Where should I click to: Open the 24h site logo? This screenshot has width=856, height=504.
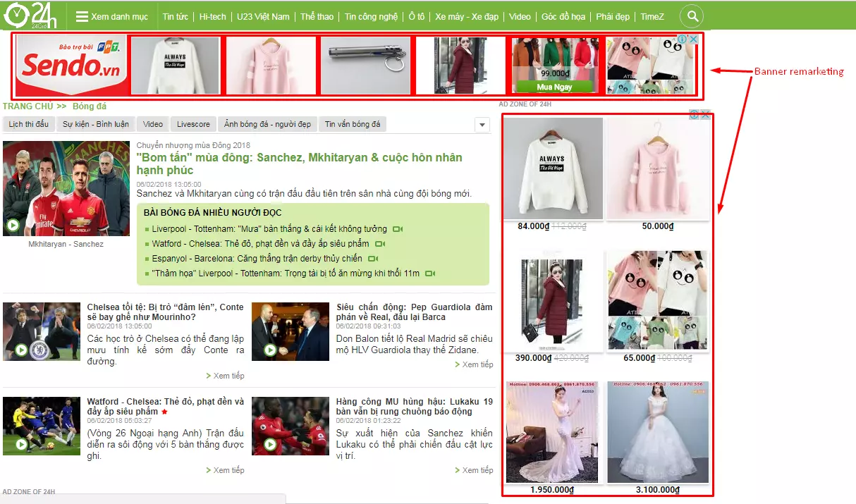(30, 15)
